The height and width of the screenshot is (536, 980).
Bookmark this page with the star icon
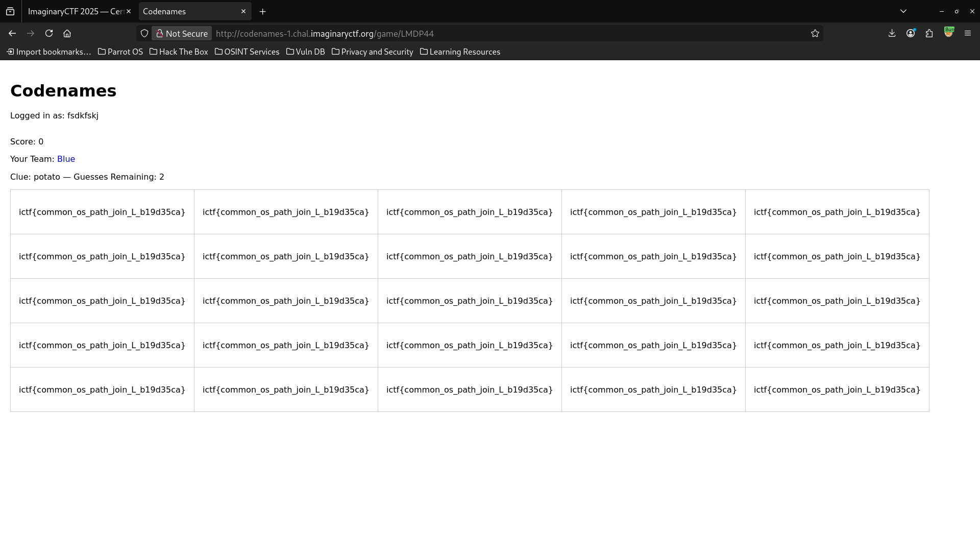click(x=815, y=33)
